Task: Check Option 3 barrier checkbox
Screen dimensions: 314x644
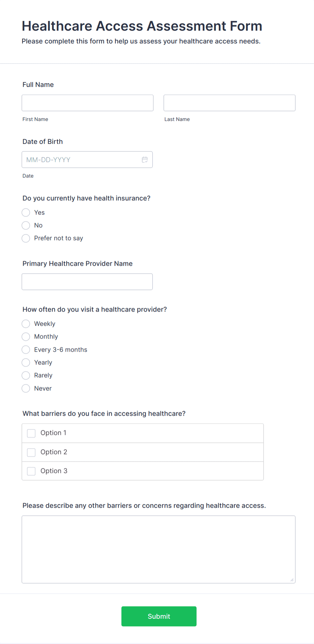Action: [x=31, y=471]
